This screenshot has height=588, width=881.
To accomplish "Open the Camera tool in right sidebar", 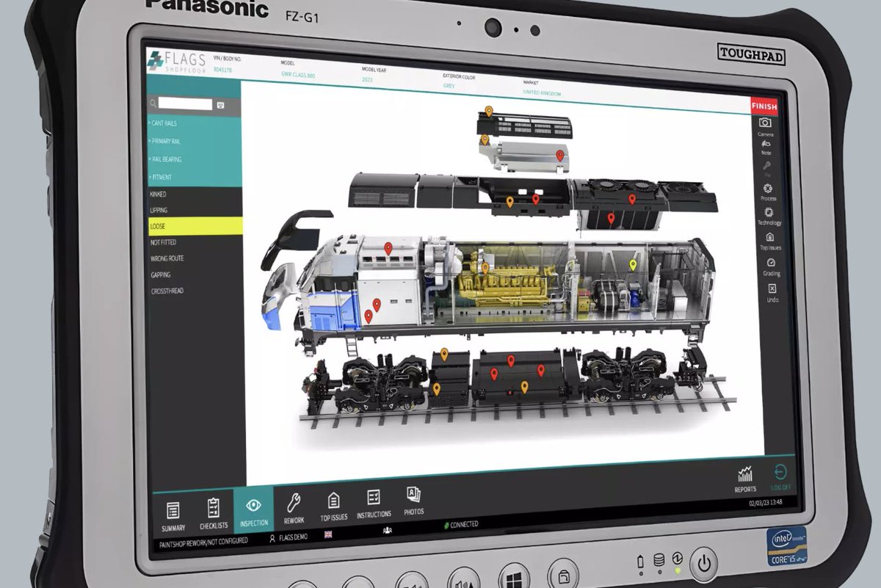I will point(765,126).
